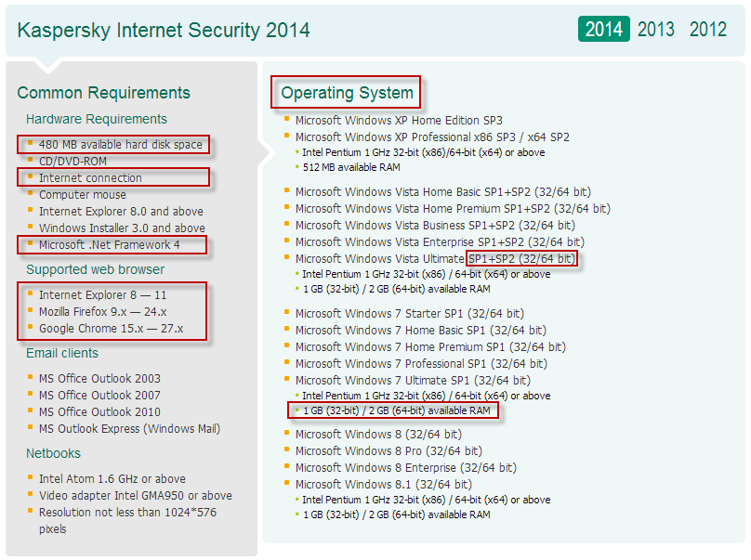751x560 pixels.
Task: Click 'Windows Vista Home Basic SP1+SP2' line
Action: click(x=443, y=192)
